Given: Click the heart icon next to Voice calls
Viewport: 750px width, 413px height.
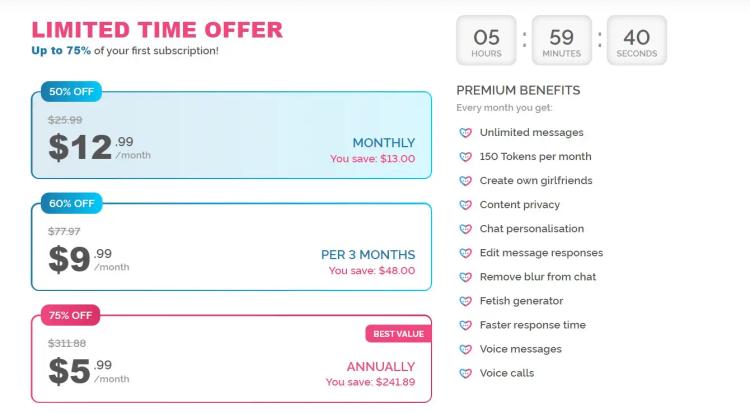Looking at the screenshot, I should tap(465, 373).
